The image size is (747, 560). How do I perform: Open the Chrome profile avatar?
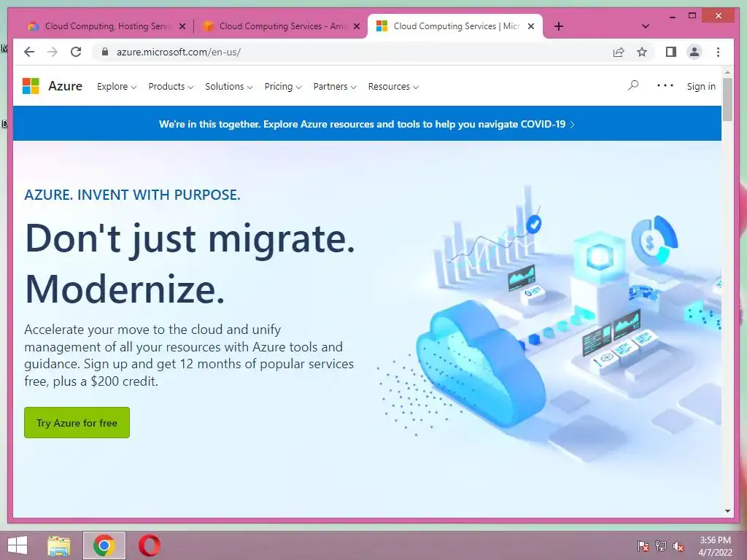pos(694,52)
